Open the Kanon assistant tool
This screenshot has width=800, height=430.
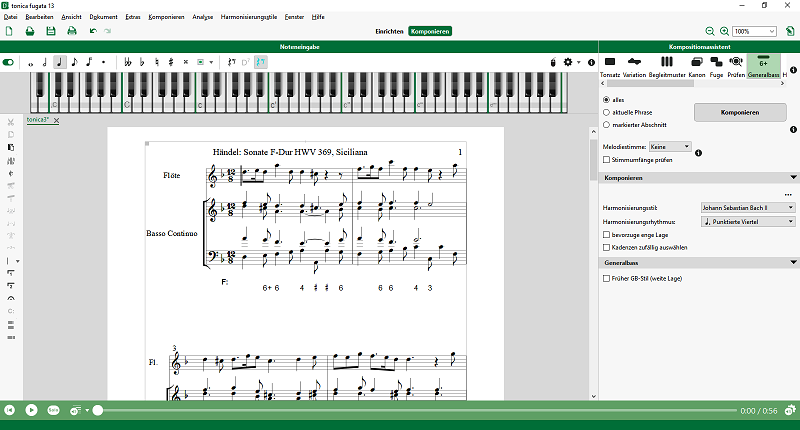click(696, 67)
